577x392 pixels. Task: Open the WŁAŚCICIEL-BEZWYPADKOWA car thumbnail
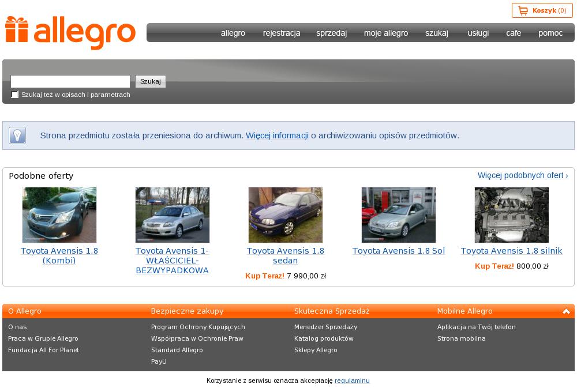point(172,215)
